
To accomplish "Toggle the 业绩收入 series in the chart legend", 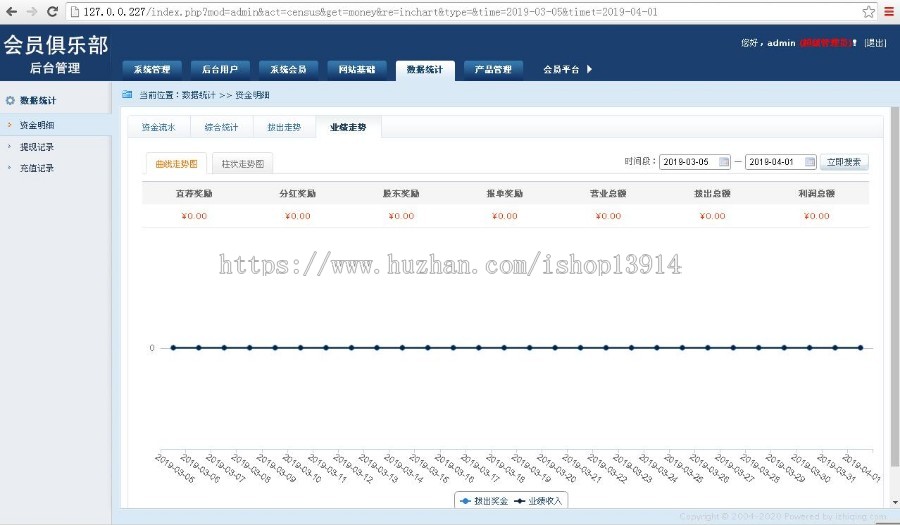I will 538,501.
